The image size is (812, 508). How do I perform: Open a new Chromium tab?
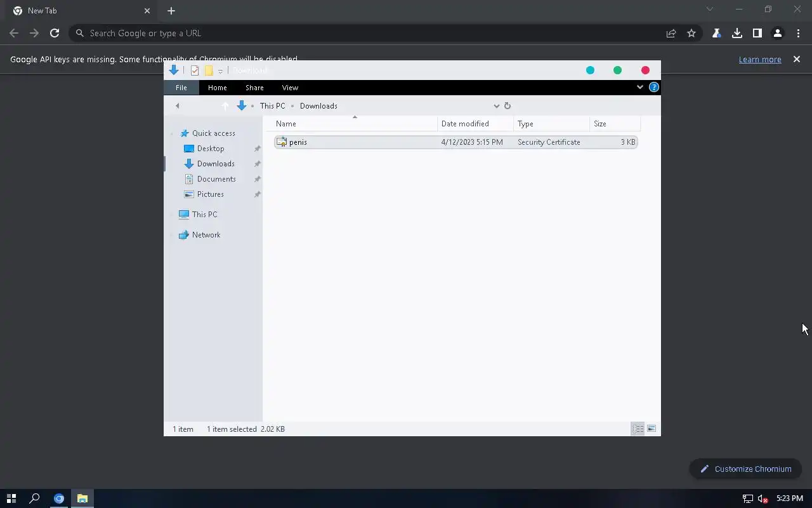(171, 11)
